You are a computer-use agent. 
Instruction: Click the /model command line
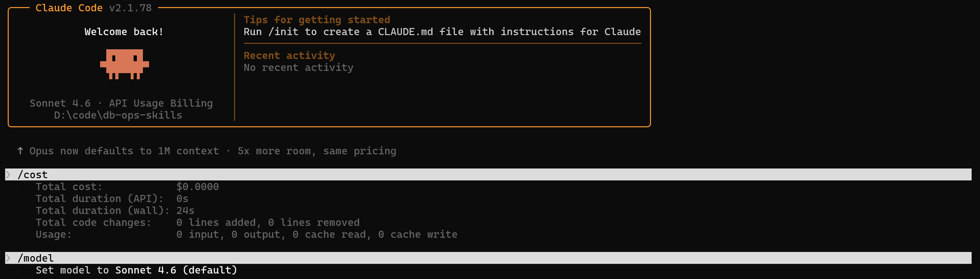click(36, 258)
